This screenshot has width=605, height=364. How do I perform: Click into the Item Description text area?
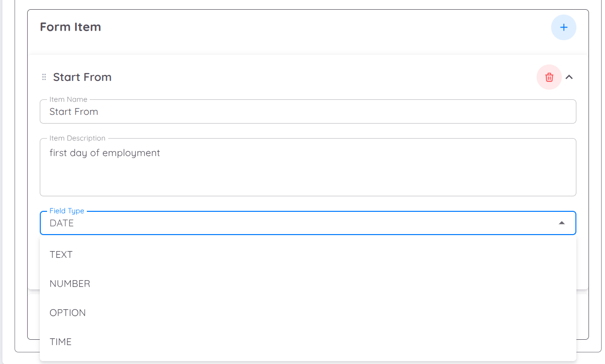(308, 174)
